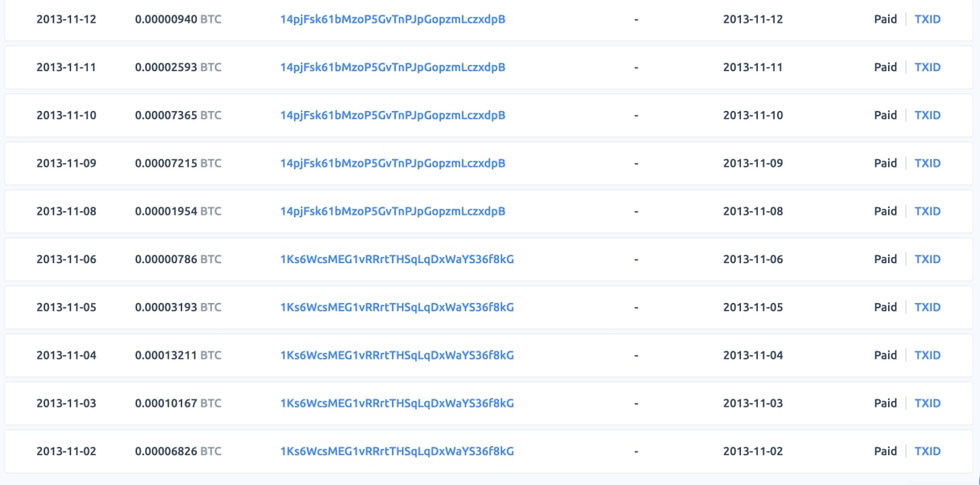
Task: Open the address in the 0.00003193 BTC row
Action: (397, 308)
